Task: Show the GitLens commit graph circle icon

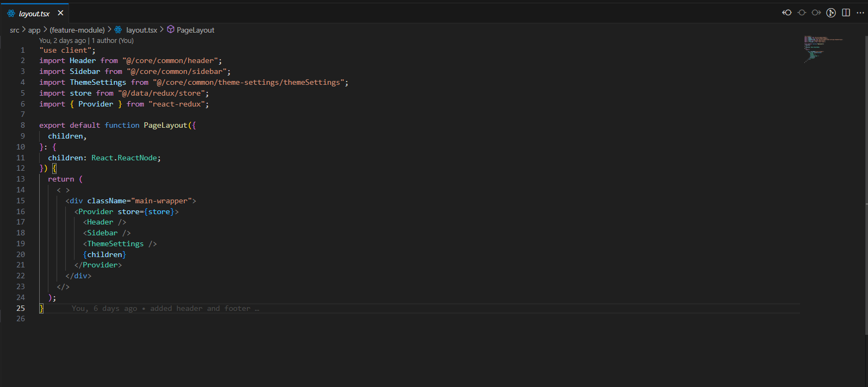Action: pyautogui.click(x=831, y=13)
